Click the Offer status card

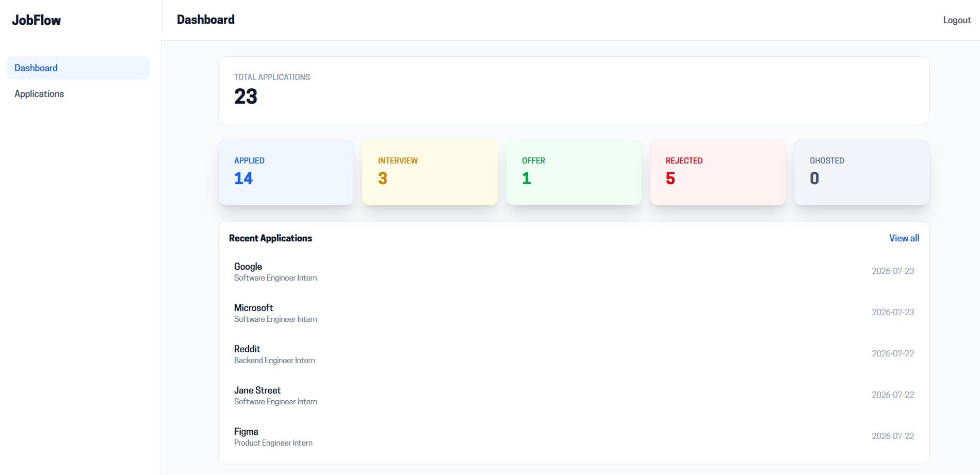coord(574,173)
